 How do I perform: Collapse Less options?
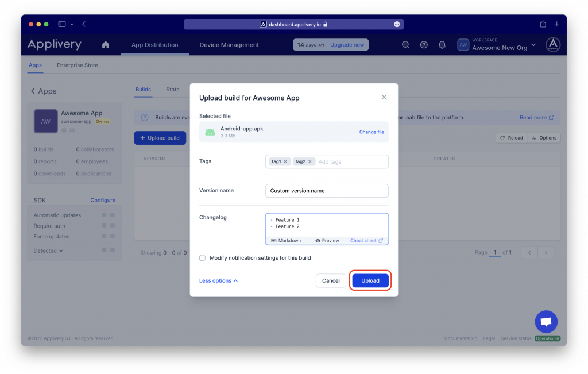tap(218, 280)
